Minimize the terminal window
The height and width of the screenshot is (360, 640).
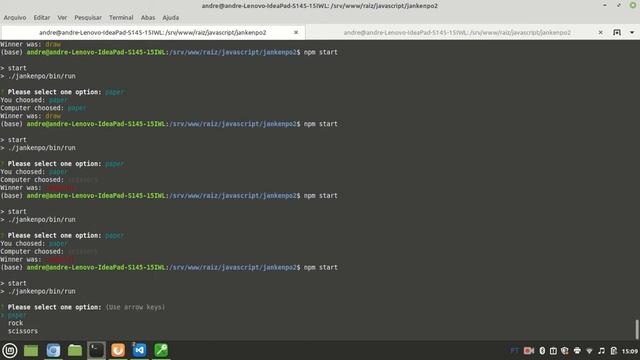[x=604, y=5]
